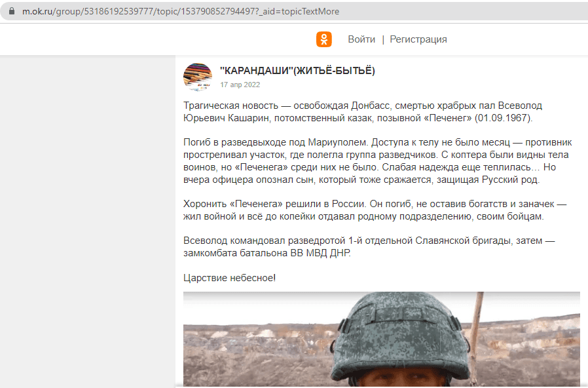Click the post date 17 апр 2022
588x388 pixels.
tap(240, 85)
